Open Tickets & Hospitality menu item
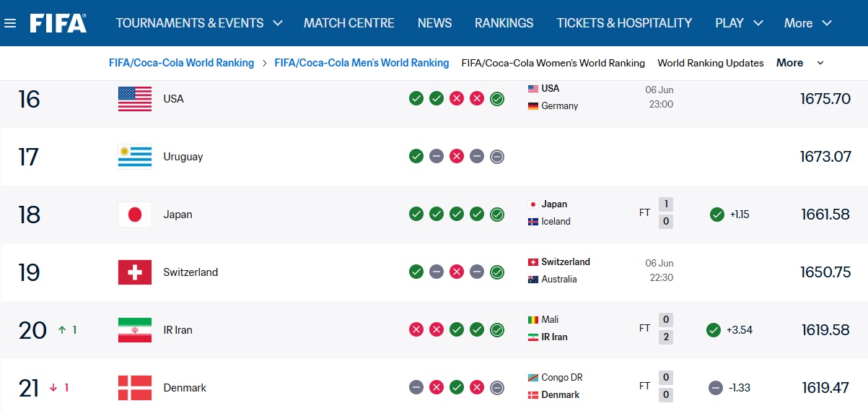Viewport: 868px width, 411px height. (x=624, y=23)
